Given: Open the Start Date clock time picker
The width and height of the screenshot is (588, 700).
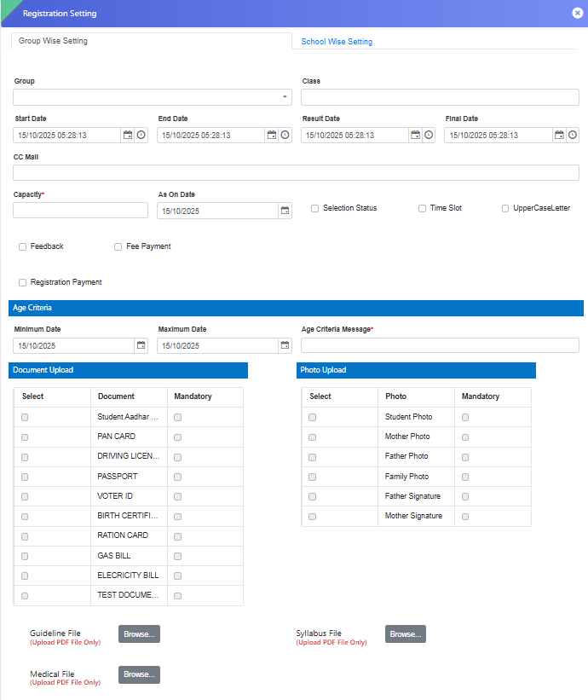Looking at the screenshot, I should click(x=141, y=135).
